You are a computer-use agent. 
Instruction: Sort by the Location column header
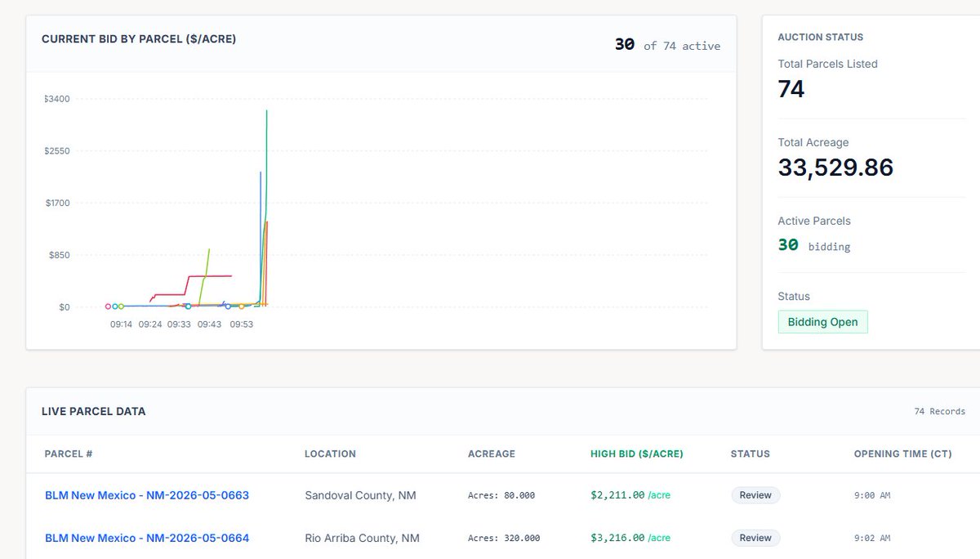330,454
